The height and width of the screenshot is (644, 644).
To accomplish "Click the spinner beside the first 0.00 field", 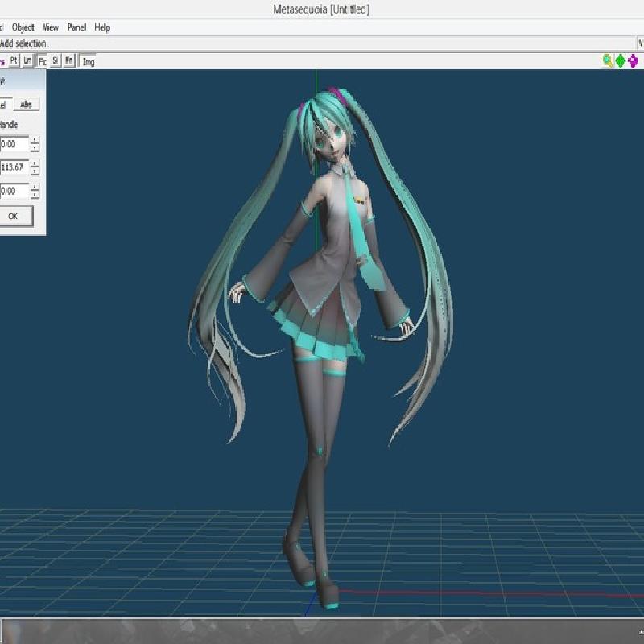I will [35, 144].
